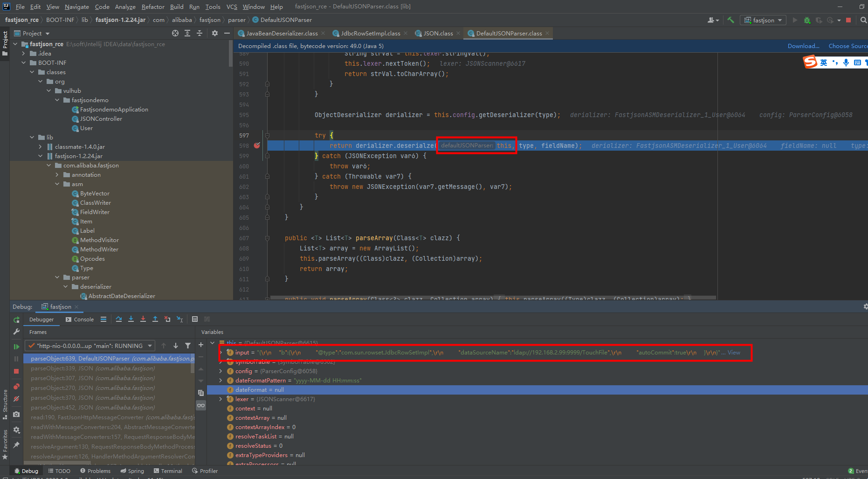This screenshot has height=479, width=868.
Task: Click the Run to Cursor icon
Action: pyautogui.click(x=179, y=319)
